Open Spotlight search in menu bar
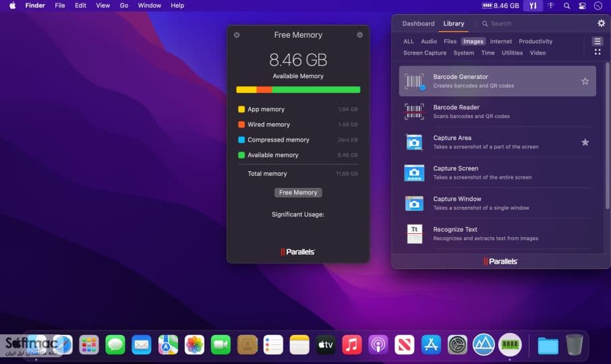Screen dimensions: 611x364 tap(566, 5)
